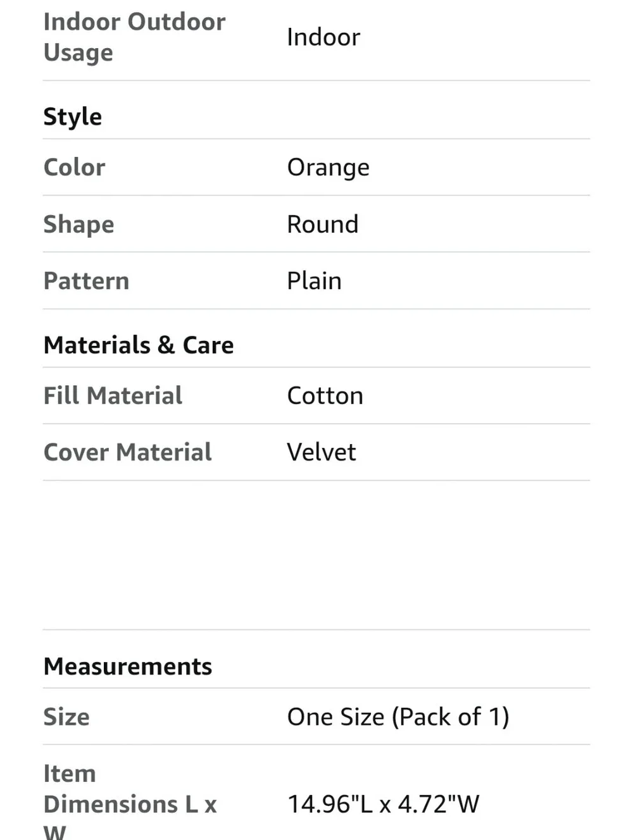Select the Plain pattern value
The height and width of the screenshot is (840, 633).
[x=315, y=281]
